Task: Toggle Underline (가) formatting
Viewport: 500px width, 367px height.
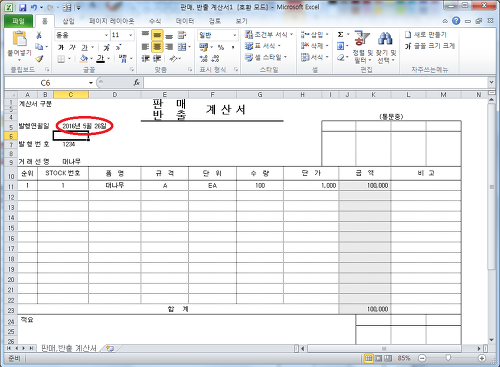Action: click(x=84, y=47)
